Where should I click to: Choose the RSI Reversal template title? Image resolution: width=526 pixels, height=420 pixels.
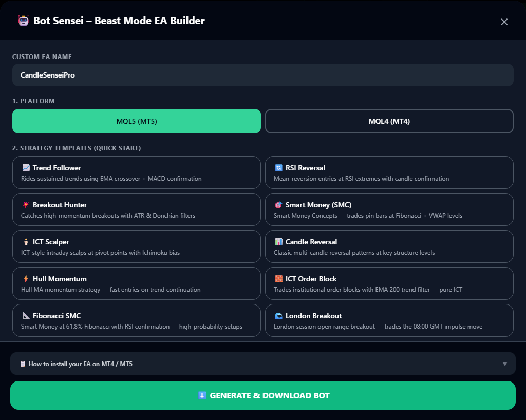point(305,168)
